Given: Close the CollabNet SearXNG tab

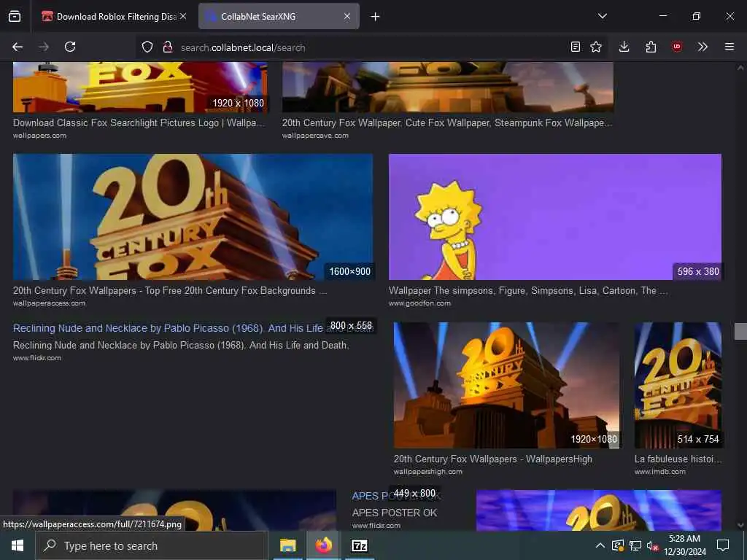Looking at the screenshot, I should point(347,16).
